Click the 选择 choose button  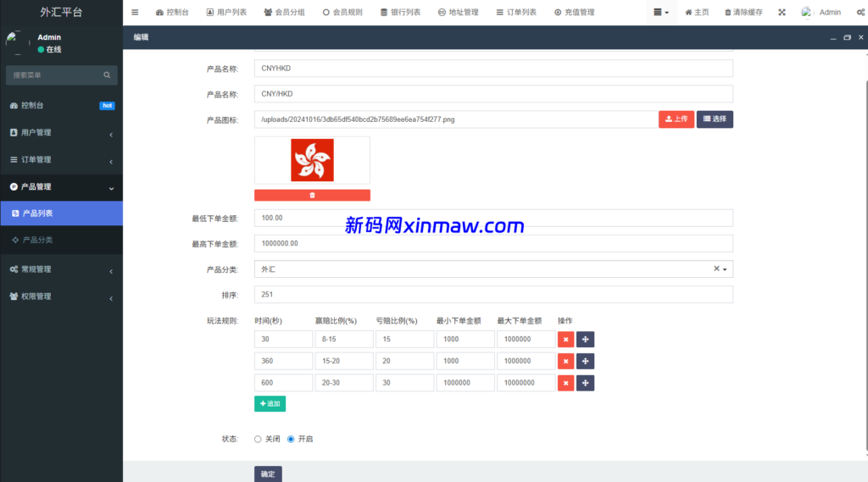pyautogui.click(x=715, y=119)
